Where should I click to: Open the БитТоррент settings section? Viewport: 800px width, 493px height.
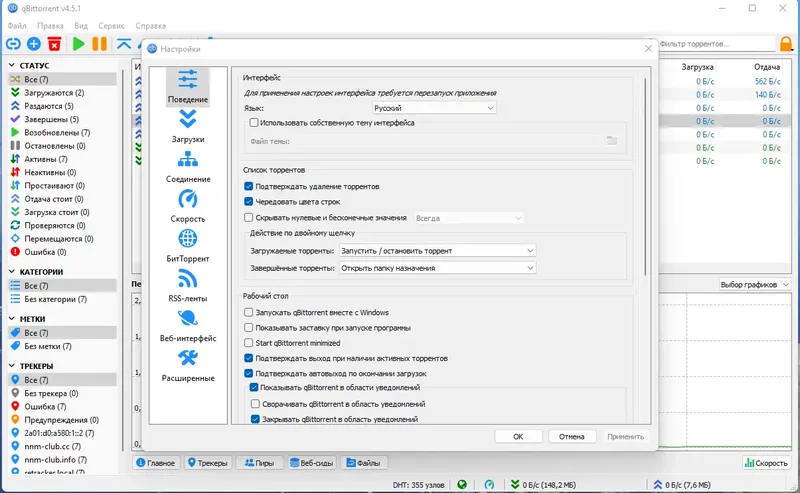click(188, 246)
